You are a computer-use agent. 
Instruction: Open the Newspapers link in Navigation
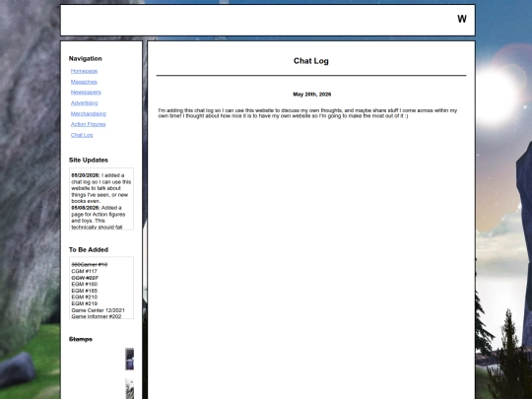point(86,93)
